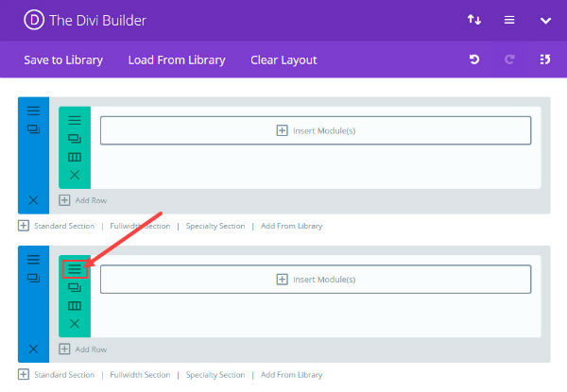Screen dimensions: 567x392
Task: Add Fullwidth Section below first section
Action: 140,226
